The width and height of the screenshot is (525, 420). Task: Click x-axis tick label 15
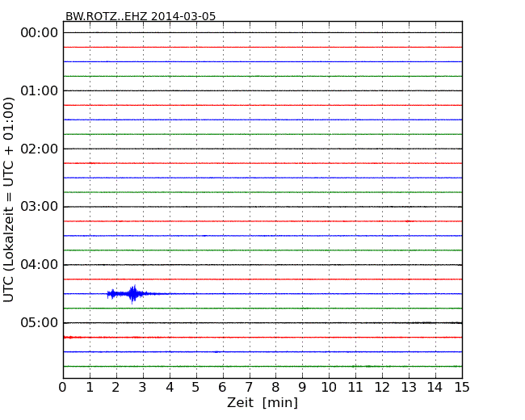point(462,388)
